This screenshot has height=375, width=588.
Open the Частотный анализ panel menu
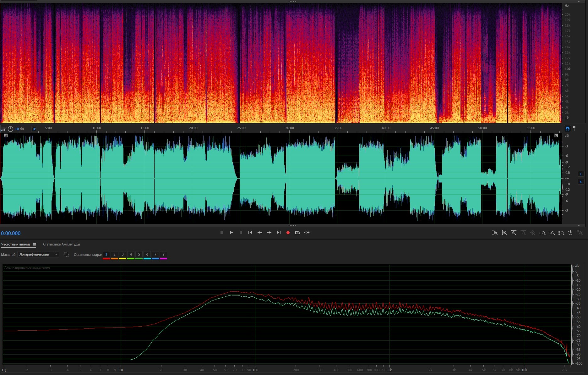35,244
